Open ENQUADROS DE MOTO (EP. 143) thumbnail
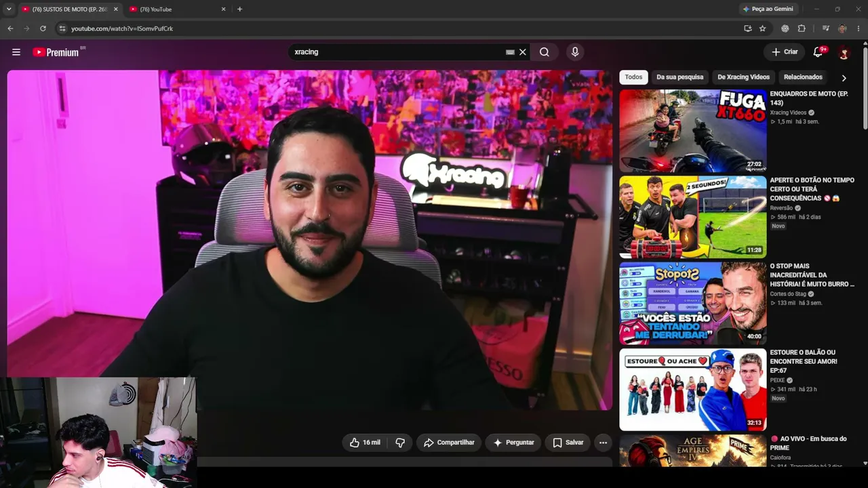Screen dimensions: 868x488 [693, 131]
